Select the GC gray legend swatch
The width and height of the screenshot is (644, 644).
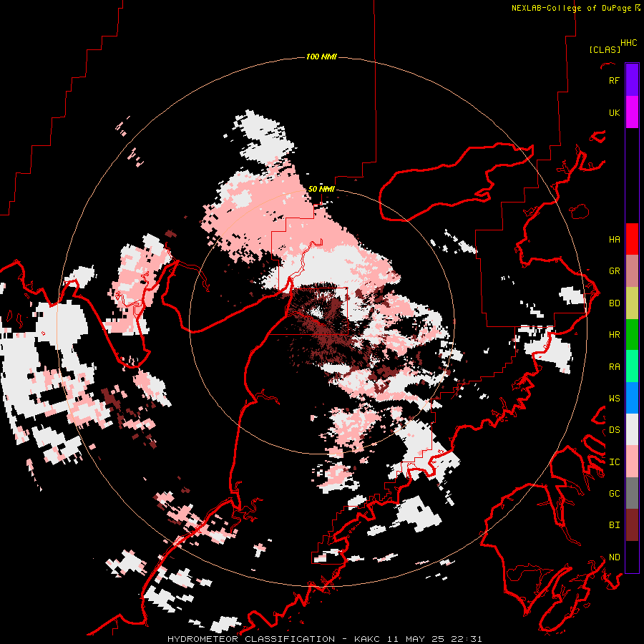click(x=632, y=493)
